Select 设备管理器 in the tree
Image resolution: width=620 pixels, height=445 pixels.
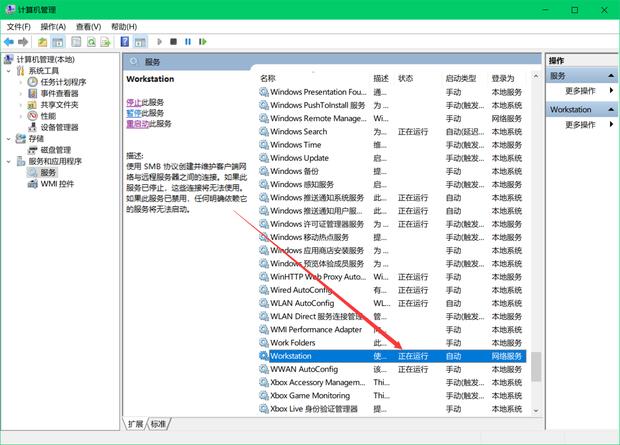click(x=59, y=127)
